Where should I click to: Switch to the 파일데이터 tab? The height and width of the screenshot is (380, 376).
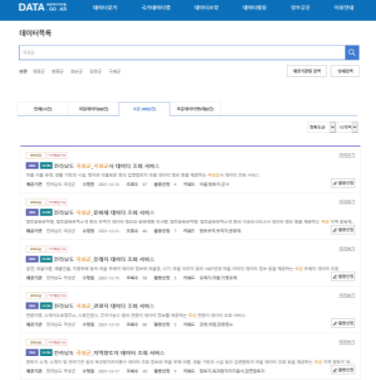tap(94, 109)
